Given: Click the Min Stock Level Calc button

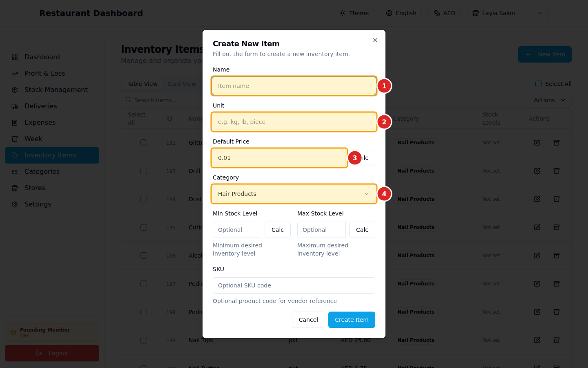Looking at the screenshot, I should coord(277,229).
